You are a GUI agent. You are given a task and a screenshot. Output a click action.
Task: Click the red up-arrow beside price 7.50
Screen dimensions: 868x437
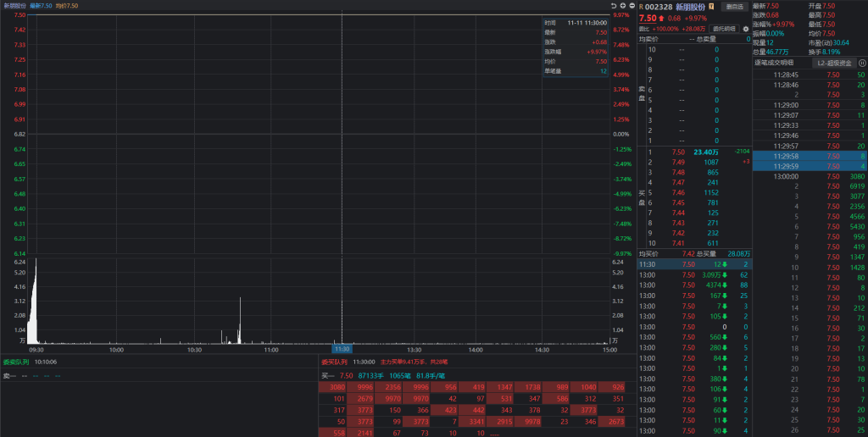click(x=661, y=18)
